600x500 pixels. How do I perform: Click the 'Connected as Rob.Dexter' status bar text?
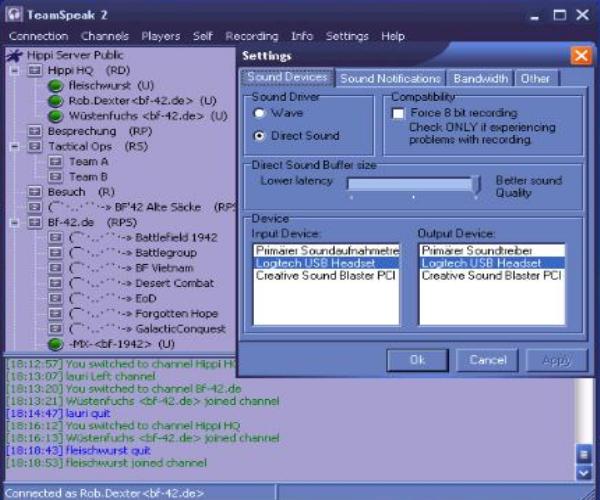point(104,493)
